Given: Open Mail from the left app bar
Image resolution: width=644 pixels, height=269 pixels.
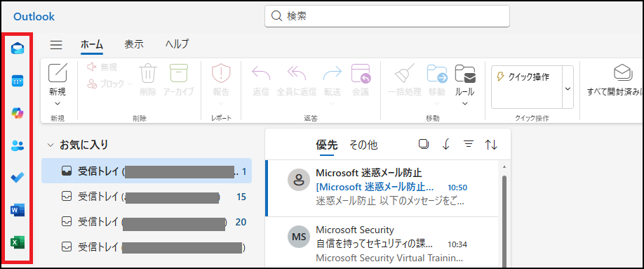Looking at the screenshot, I should tap(18, 48).
